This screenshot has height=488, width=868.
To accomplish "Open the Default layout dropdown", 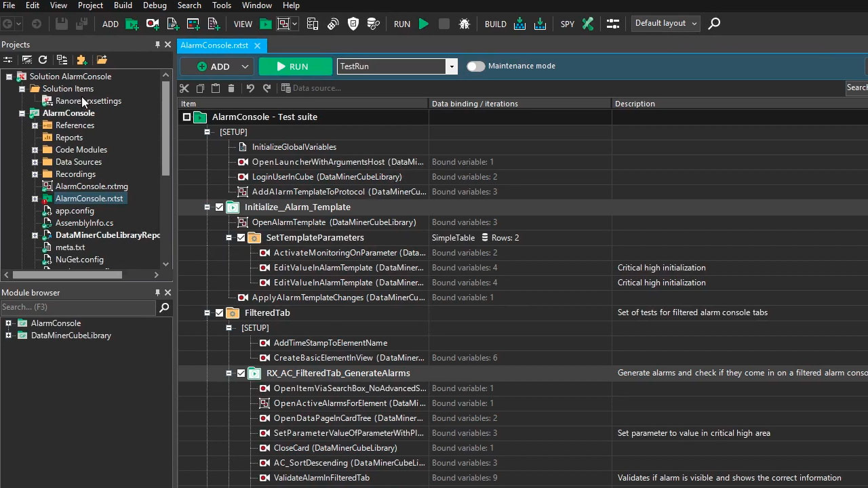I will click(x=666, y=23).
